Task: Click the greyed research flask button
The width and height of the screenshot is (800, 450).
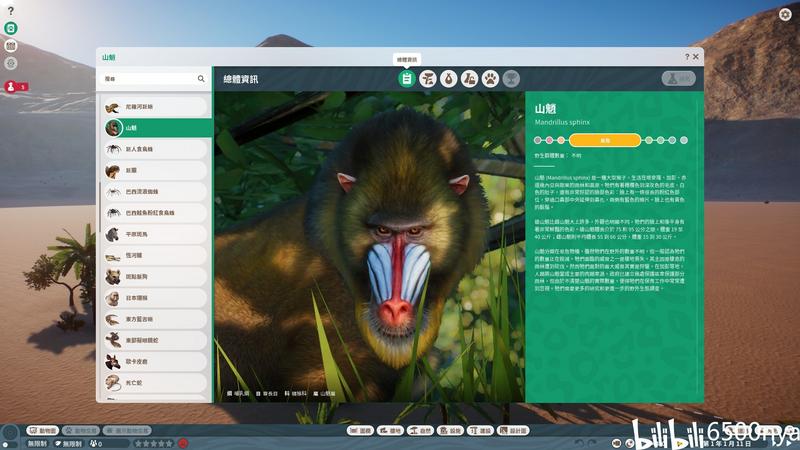Action: (679, 79)
